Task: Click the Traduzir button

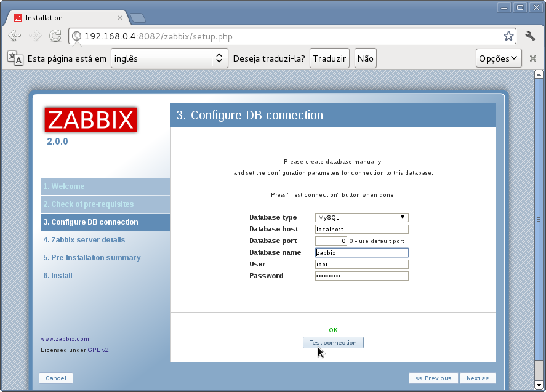Action: [329, 58]
